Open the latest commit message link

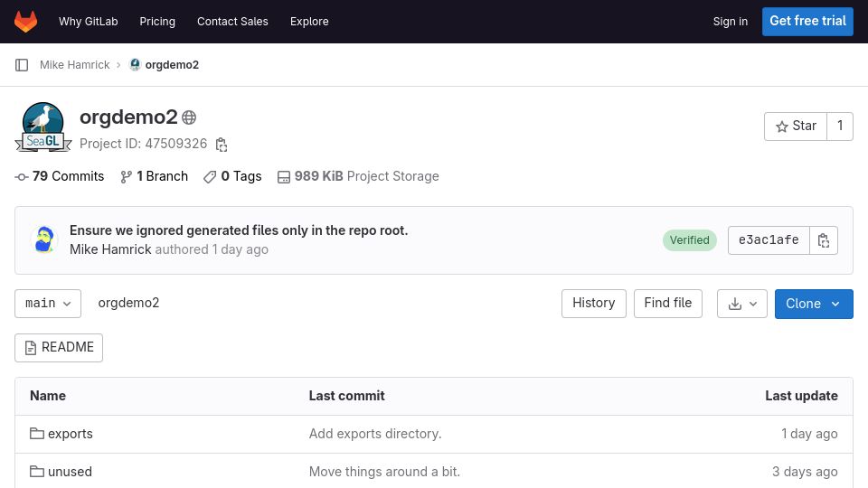click(x=239, y=230)
